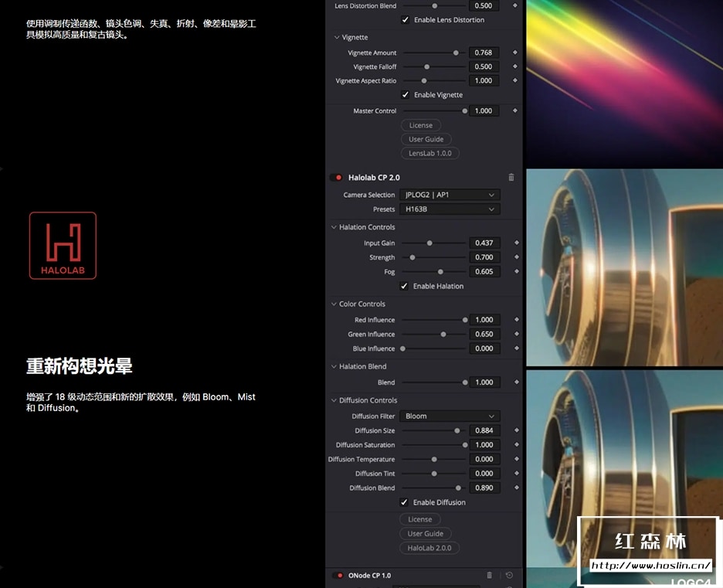Click Input Gain value field 0.437
The image size is (723, 588).
pyautogui.click(x=484, y=243)
